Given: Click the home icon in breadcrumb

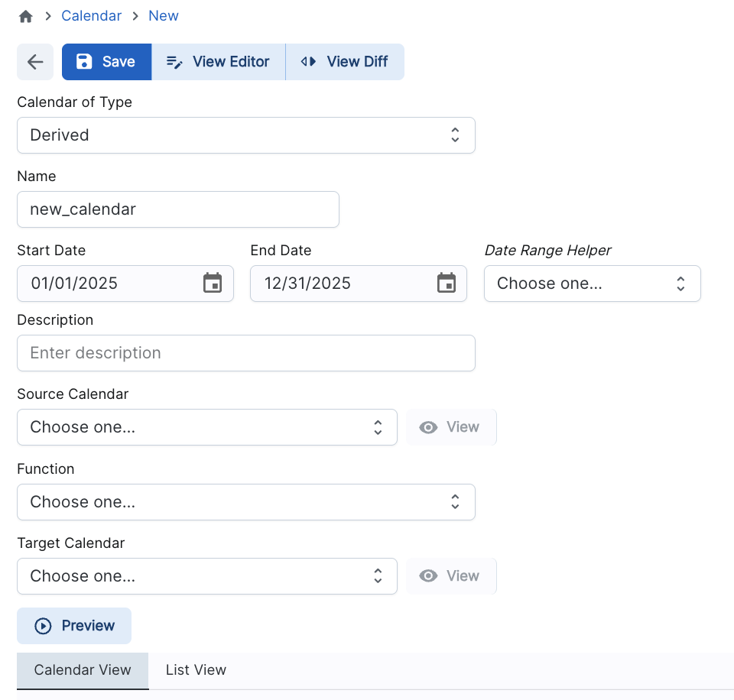Looking at the screenshot, I should pos(26,16).
